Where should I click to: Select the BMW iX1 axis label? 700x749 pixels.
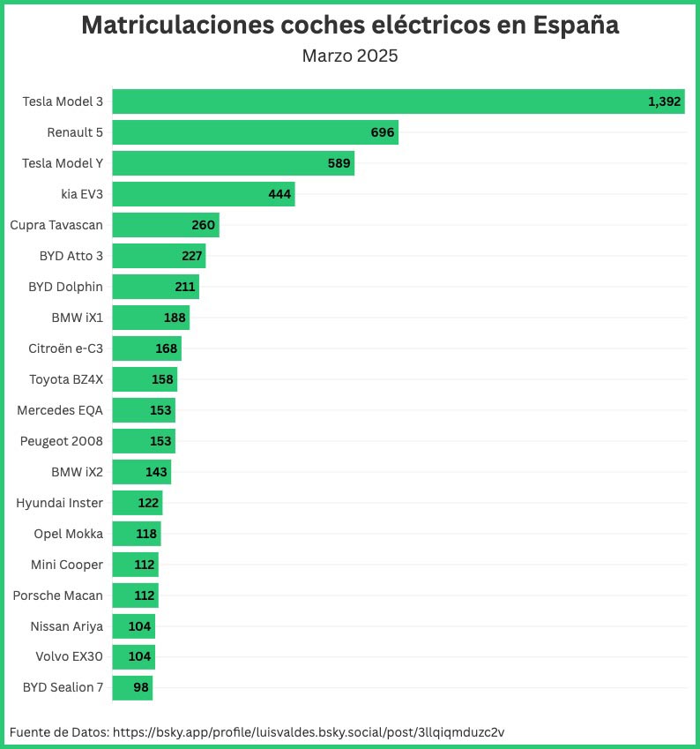[78, 318]
